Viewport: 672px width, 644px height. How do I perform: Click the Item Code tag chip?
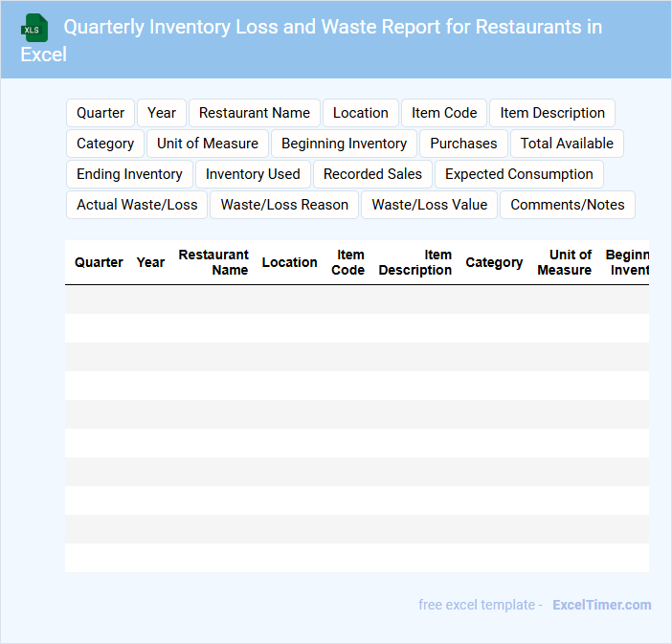pos(444,113)
